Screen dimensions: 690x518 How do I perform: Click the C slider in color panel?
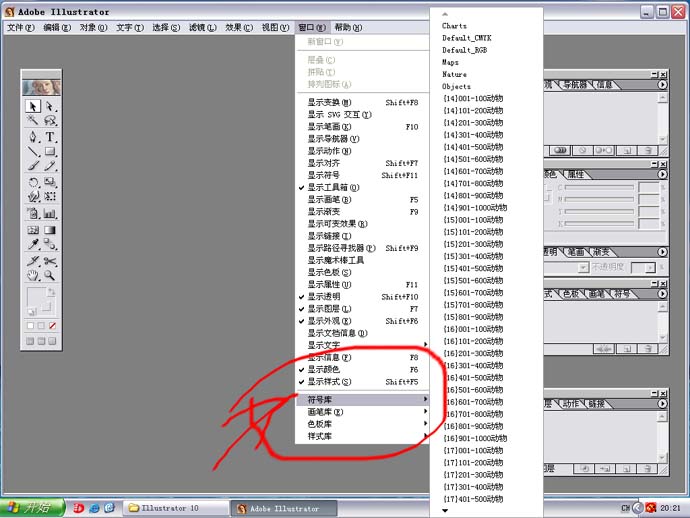599,187
